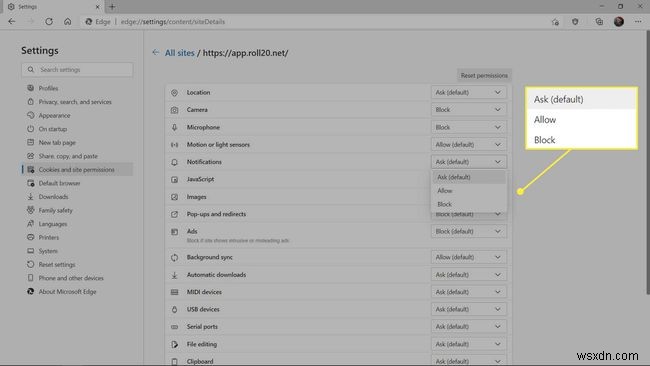650x366 pixels.
Task: Click the Motion or light sensors icon
Action: pos(175,145)
